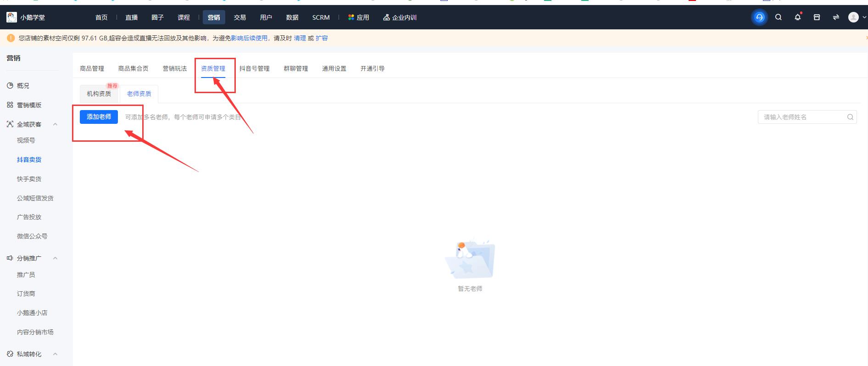This screenshot has height=366, width=868.
Task: Click the 小鹅学堂 logo icon
Action: click(11, 17)
